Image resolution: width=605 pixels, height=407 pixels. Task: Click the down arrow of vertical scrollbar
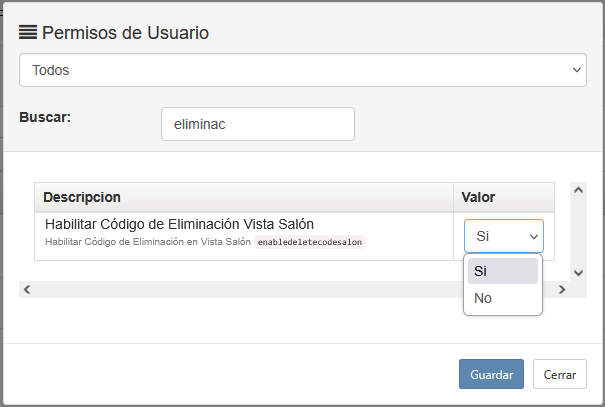(x=578, y=273)
